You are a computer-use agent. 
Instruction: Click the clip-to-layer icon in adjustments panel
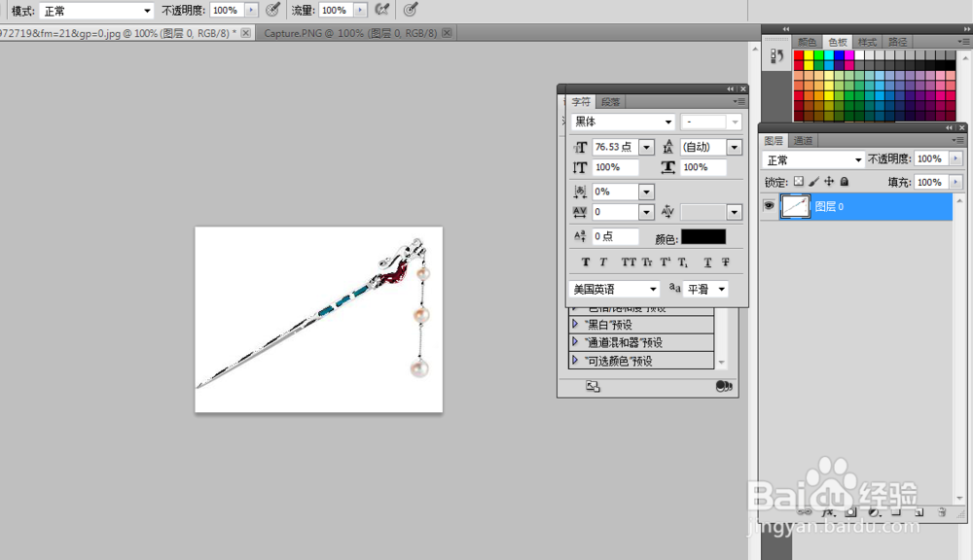click(593, 386)
